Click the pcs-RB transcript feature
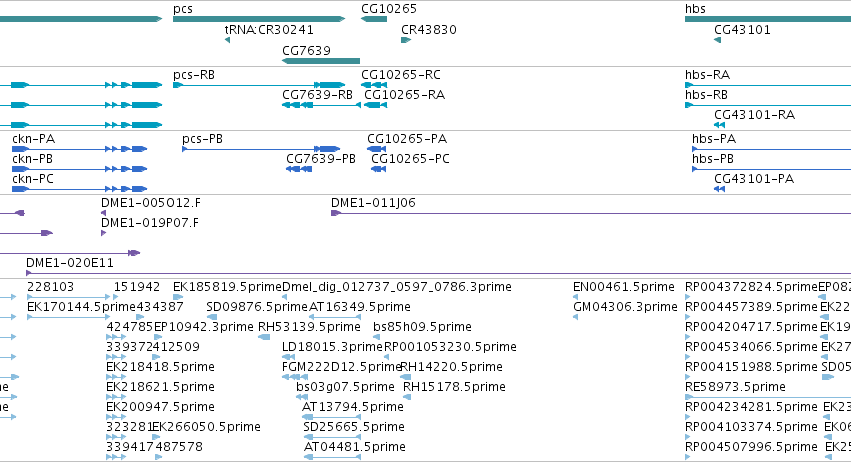This screenshot has height=462, width=851. click(x=259, y=85)
